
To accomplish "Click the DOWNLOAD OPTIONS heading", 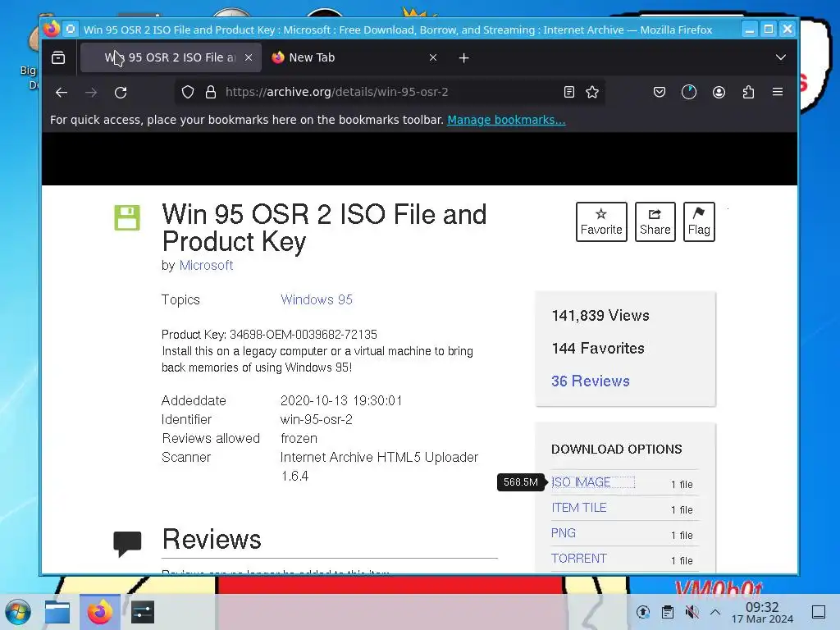I will tap(617, 449).
